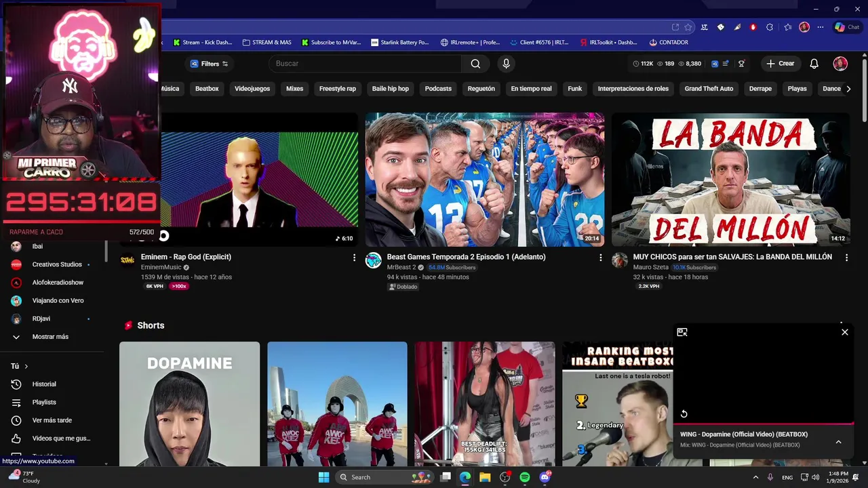Click the YouTube Buscar search field

coord(365,64)
